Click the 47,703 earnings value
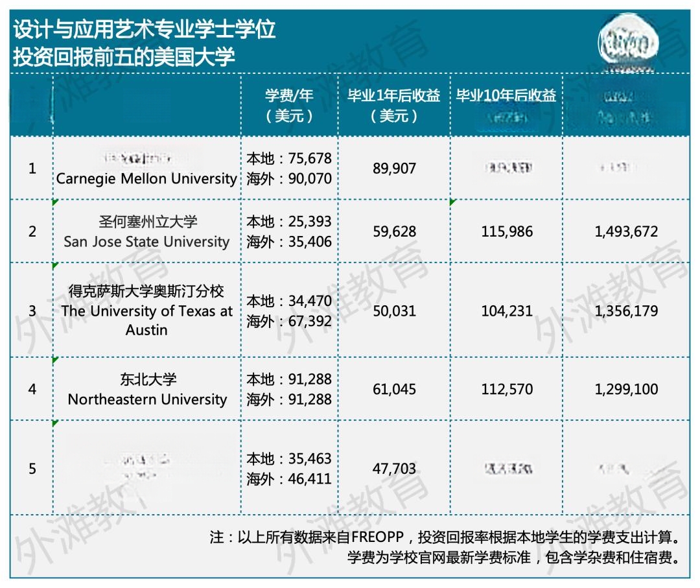Screen dimensions: 700x588 point(394,468)
